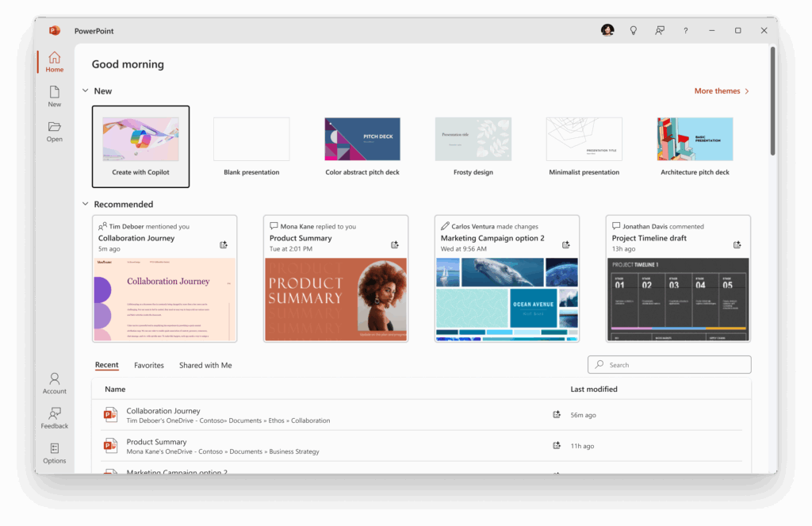The image size is (812, 526).
Task: Click the vertical scrollbar thumb
Action: point(772,101)
